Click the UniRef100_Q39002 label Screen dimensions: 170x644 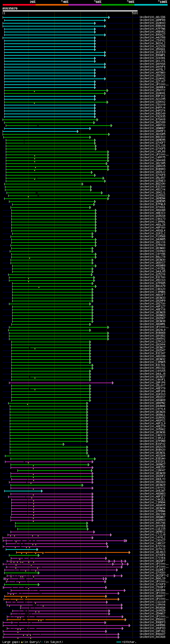[152, 102]
